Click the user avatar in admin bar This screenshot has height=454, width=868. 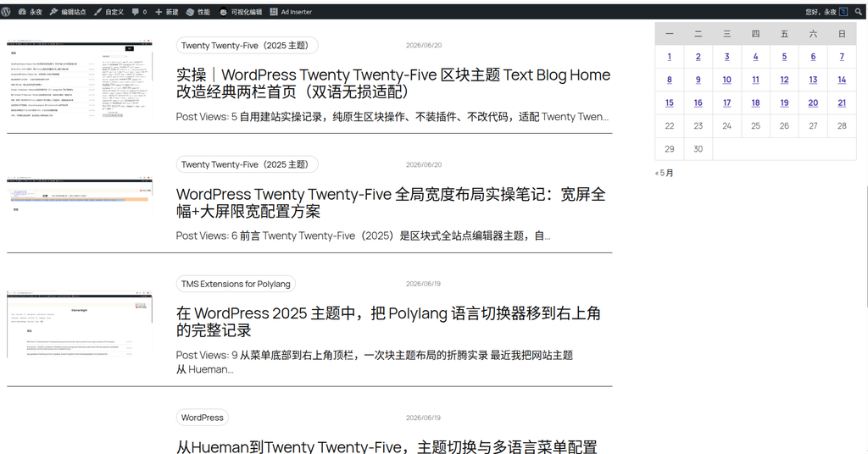(843, 12)
